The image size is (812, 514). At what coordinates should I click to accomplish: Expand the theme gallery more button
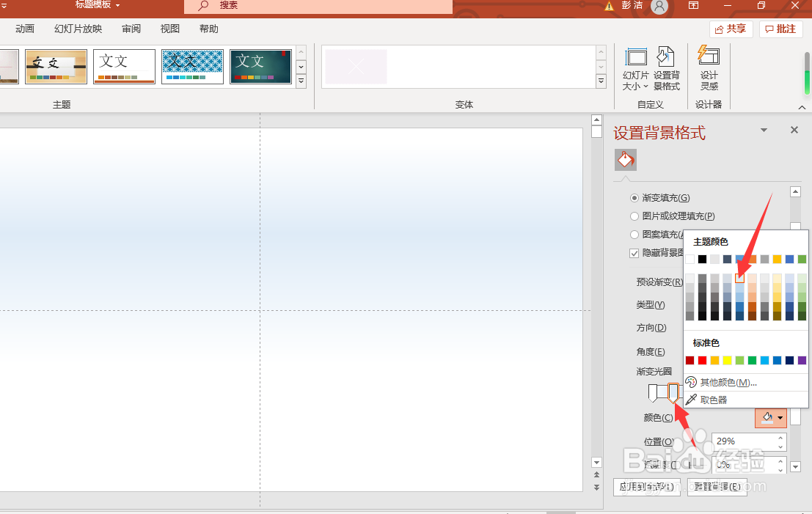[301, 81]
